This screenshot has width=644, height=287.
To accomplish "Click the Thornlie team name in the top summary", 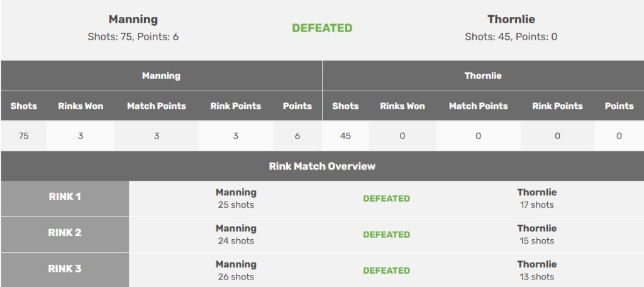I will point(511,20).
